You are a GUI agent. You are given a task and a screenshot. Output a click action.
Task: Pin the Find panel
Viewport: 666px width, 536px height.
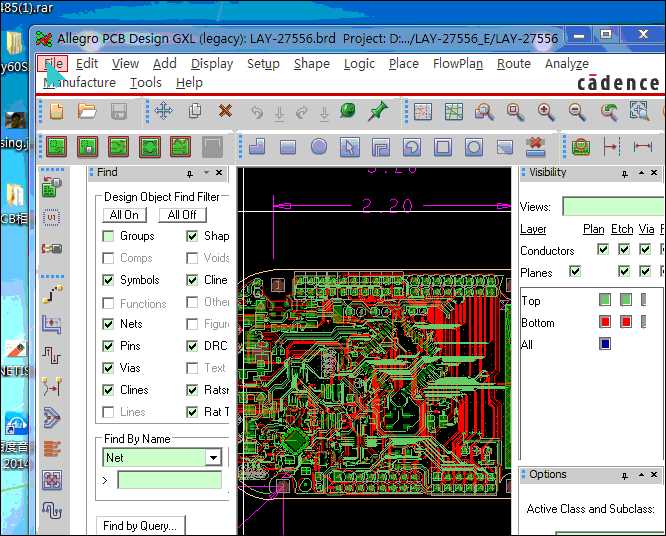coord(189,173)
